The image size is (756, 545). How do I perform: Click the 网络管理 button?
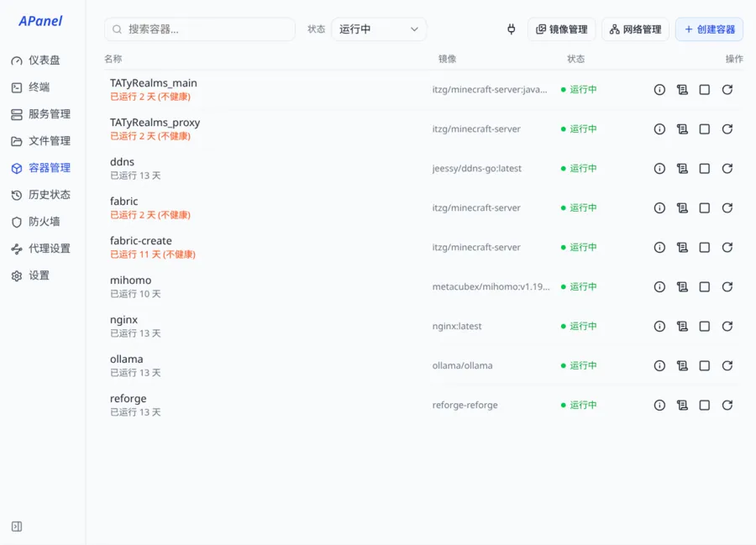pyautogui.click(x=636, y=29)
